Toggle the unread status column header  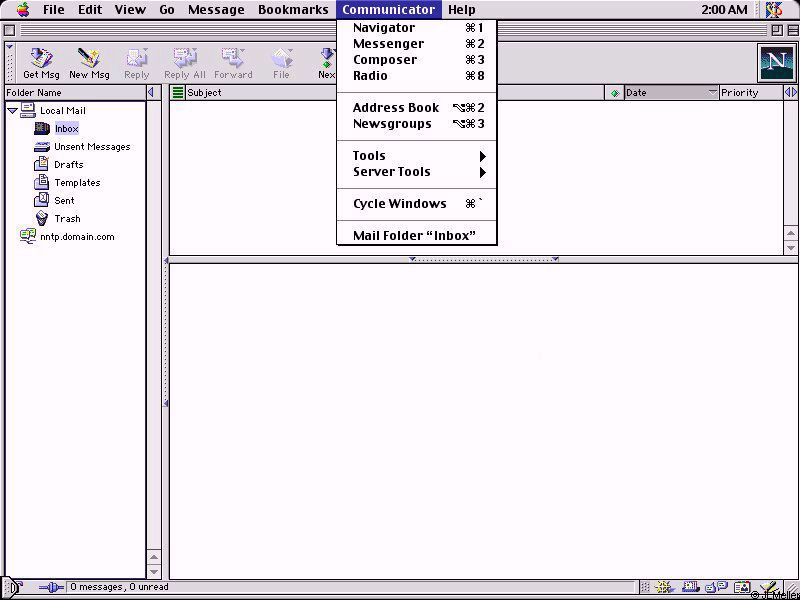615,93
